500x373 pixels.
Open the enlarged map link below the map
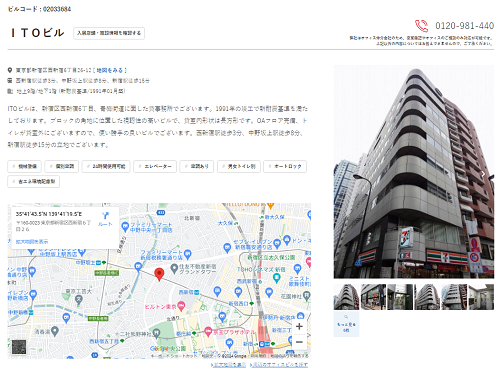(x=229, y=365)
